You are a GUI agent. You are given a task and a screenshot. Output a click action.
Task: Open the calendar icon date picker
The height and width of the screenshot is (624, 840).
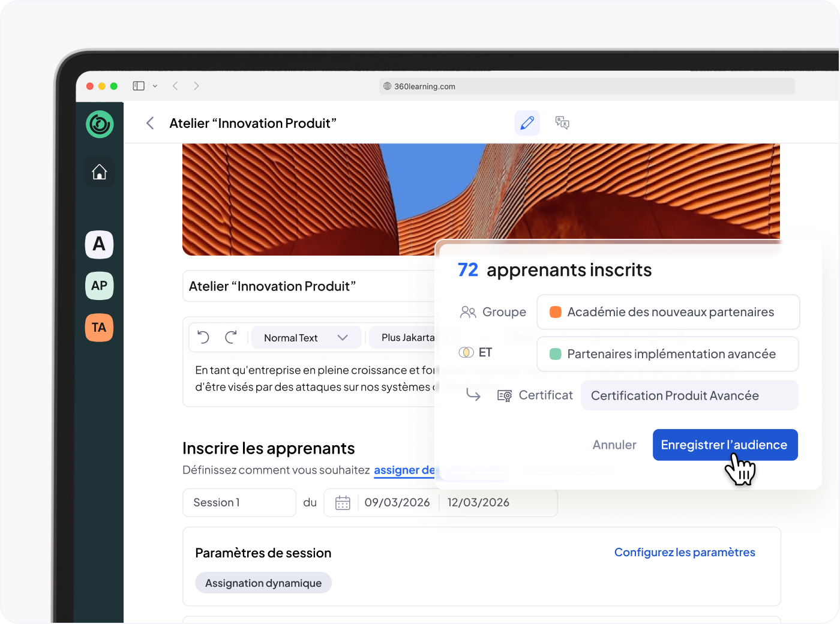343,503
